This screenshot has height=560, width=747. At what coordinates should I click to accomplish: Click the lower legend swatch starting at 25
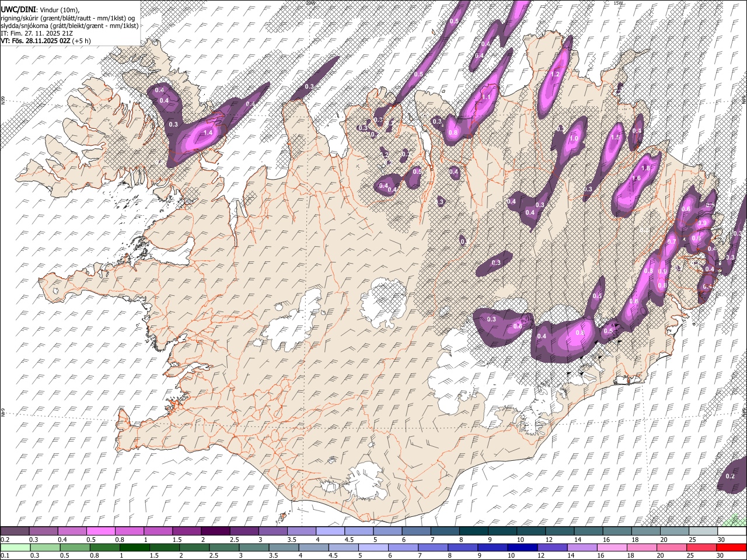[x=701, y=547]
